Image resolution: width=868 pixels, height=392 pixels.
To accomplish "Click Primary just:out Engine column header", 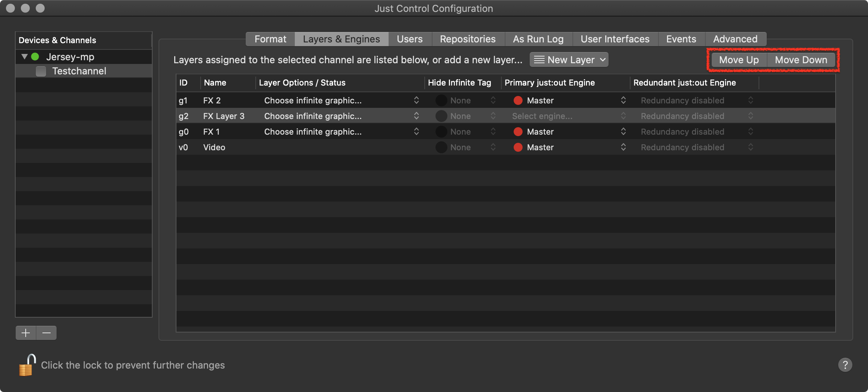I will point(566,83).
